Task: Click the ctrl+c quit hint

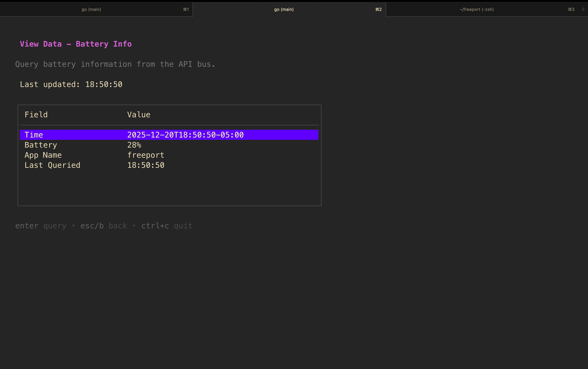Action: pyautogui.click(x=167, y=226)
